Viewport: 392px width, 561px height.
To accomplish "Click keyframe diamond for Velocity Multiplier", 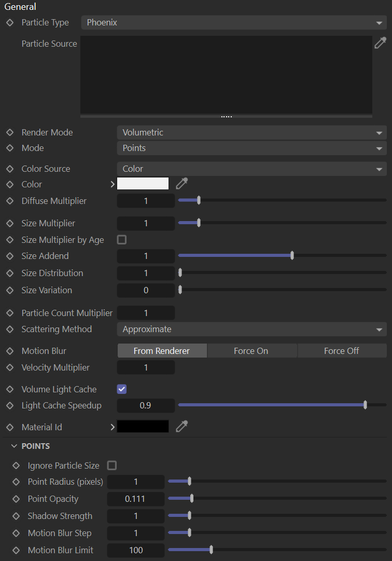I will (x=10, y=367).
